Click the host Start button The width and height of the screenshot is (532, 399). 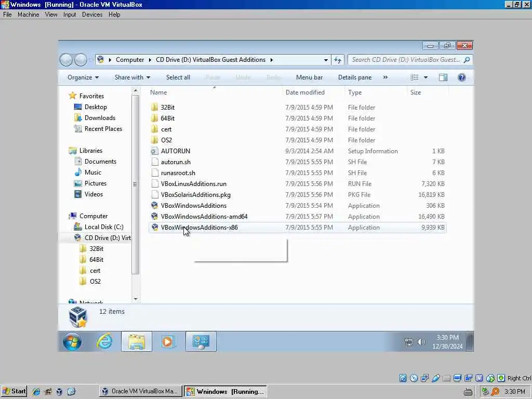tap(14, 391)
